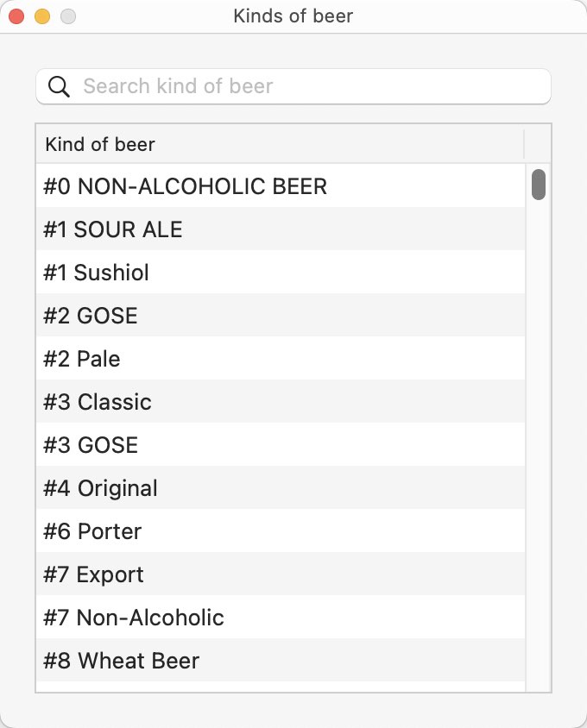This screenshot has width=587, height=728.
Task: Minimize the window with yellow button
Action: click(42, 16)
